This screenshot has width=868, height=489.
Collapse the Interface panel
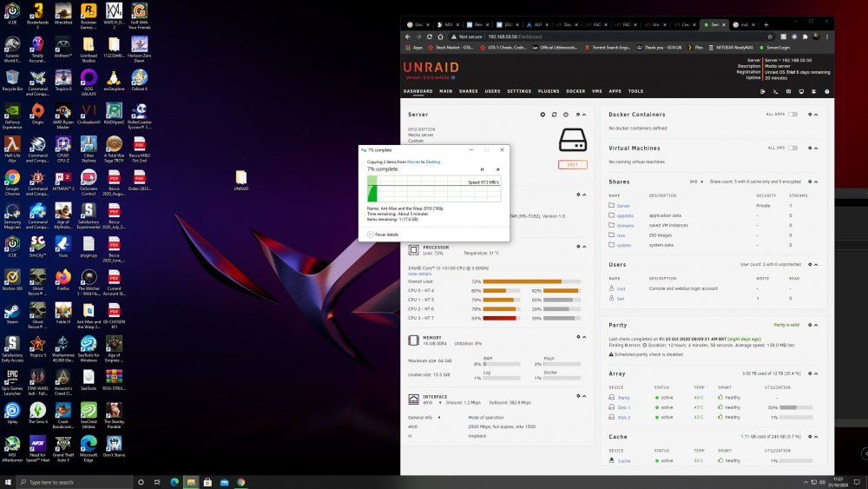584,396
